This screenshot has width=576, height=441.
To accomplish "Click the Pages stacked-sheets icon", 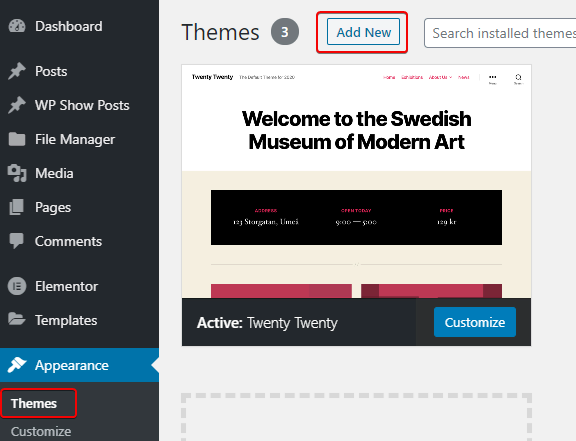I will point(17,207).
